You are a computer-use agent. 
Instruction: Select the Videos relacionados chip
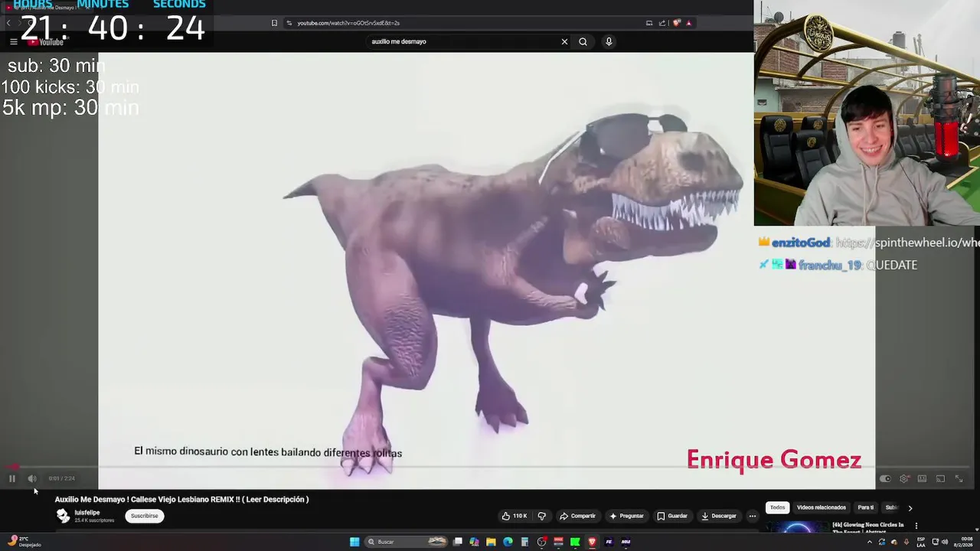(821, 507)
